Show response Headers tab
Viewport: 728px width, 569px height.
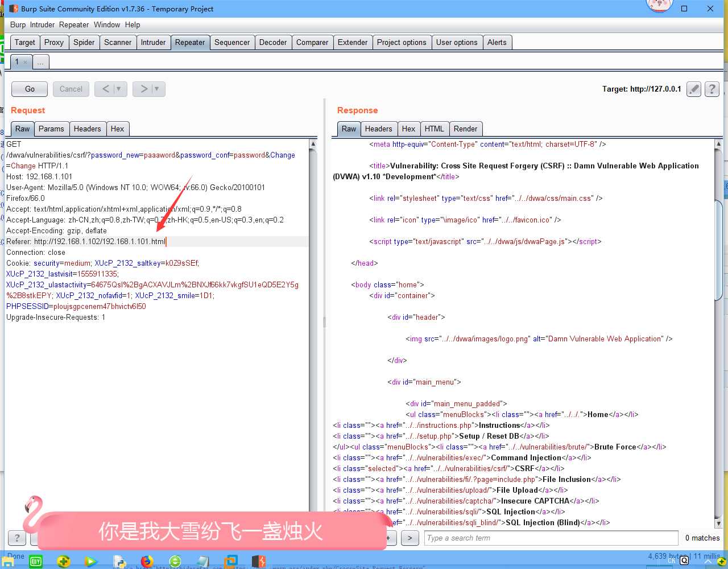point(378,129)
